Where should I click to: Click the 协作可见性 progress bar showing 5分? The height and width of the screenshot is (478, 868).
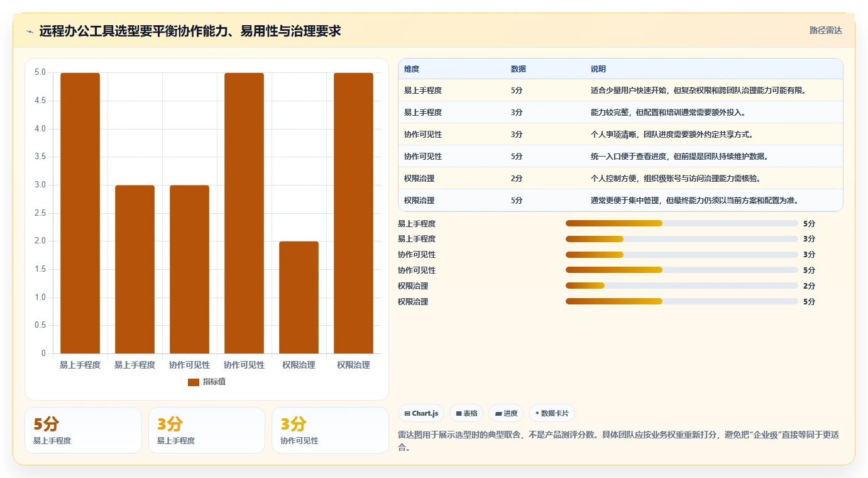coord(682,270)
